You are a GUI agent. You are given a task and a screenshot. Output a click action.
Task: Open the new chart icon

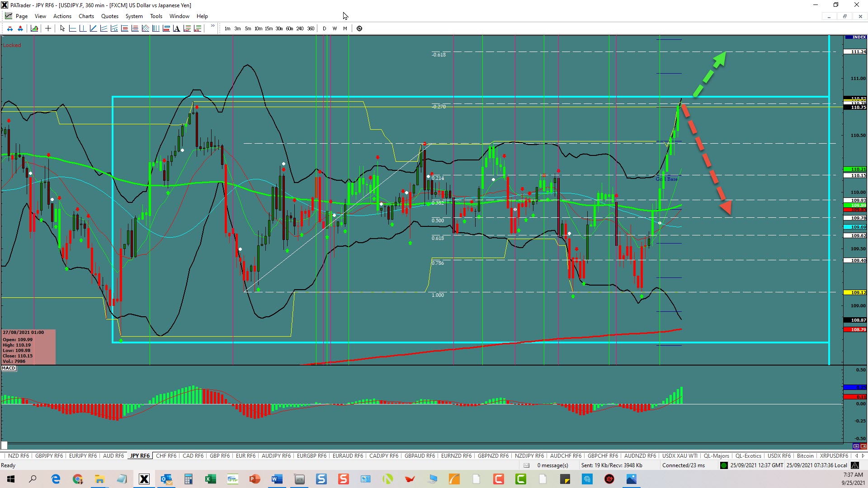(x=34, y=28)
